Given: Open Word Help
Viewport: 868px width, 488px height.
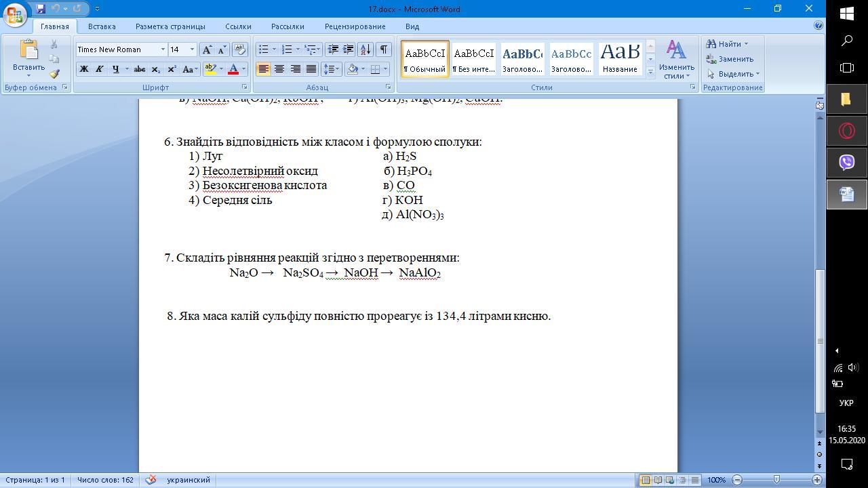Looking at the screenshot, I should [818, 26].
